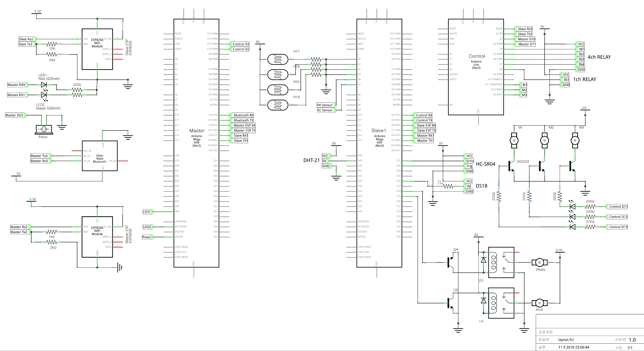Click the Master D51 net label
The image size is (644, 351).
pos(18,95)
